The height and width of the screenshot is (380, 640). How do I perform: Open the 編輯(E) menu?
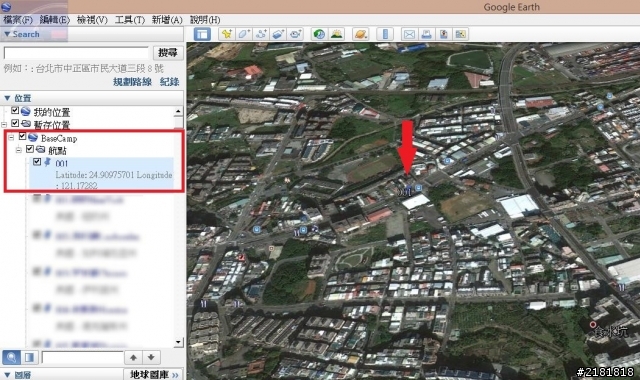(x=55, y=20)
